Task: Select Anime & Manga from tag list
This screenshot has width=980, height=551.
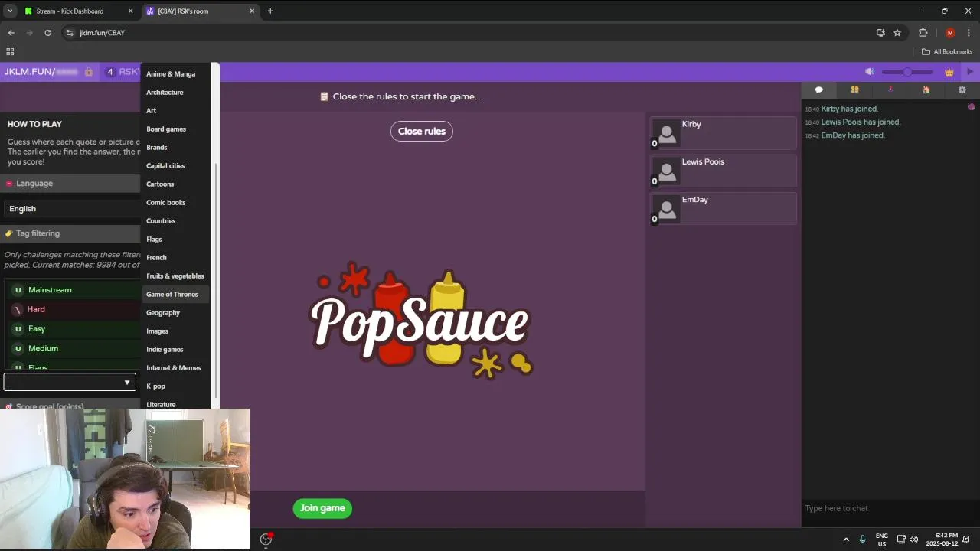Action: point(175,73)
